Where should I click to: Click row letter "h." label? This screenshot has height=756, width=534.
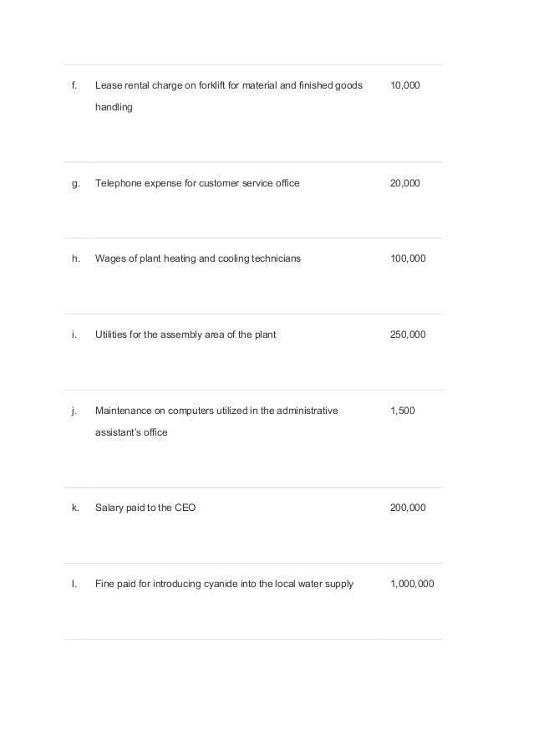[76, 259]
